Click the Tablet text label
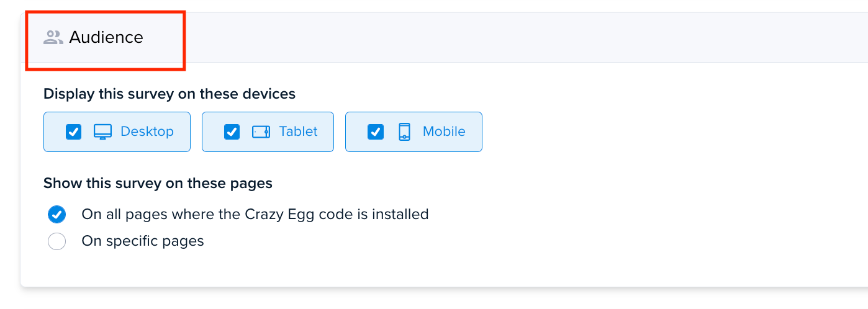Screen dimensions: 868x309 298,132
